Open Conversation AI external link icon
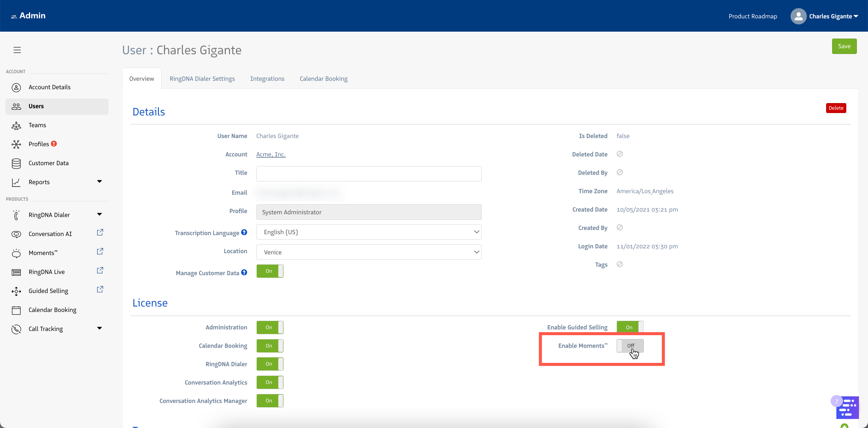 (100, 232)
